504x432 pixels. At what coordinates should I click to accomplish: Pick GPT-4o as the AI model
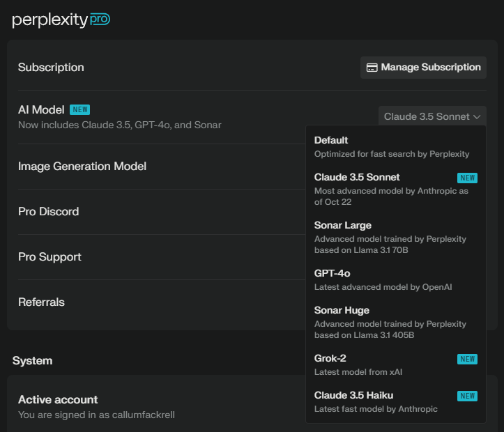[396, 280]
